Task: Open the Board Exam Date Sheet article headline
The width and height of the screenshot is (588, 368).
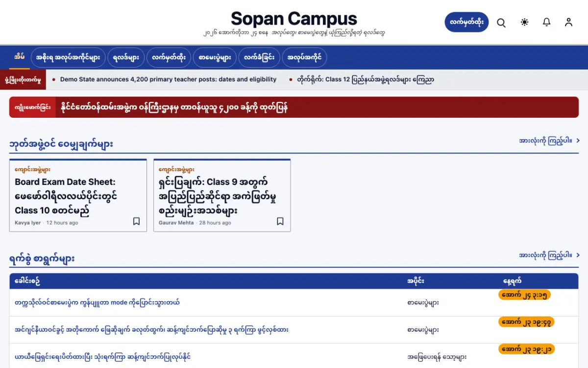Action: [x=66, y=196]
